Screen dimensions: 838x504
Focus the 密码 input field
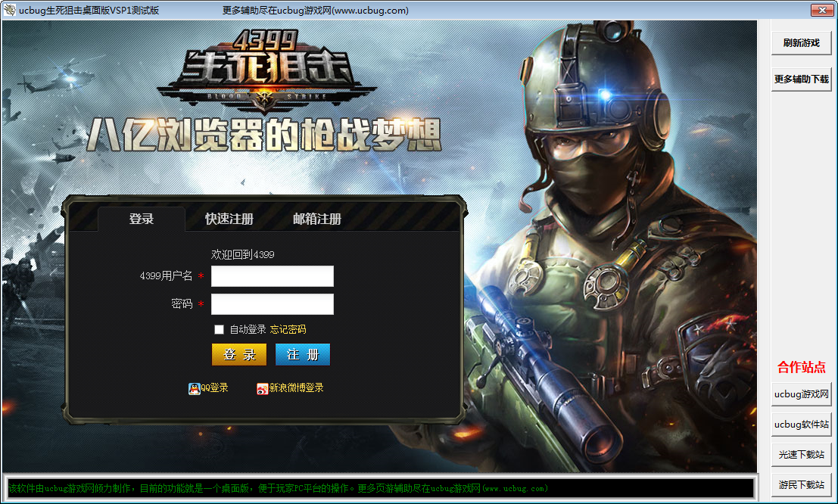click(x=273, y=304)
